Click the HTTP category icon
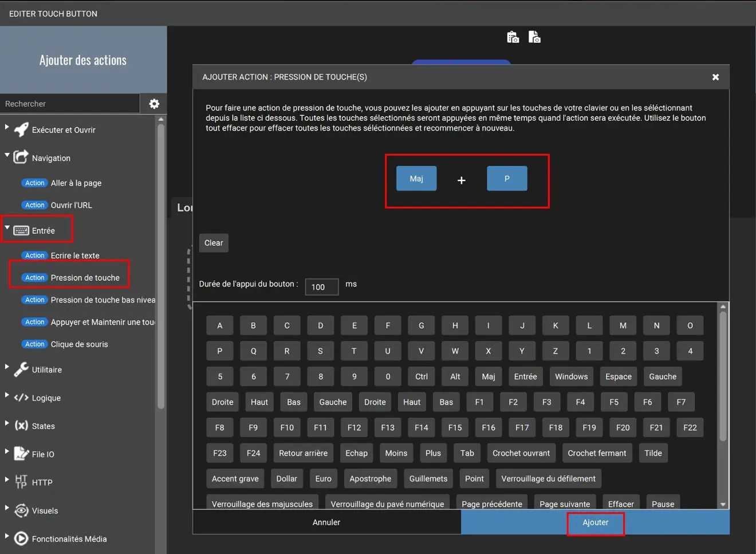 tap(21, 482)
